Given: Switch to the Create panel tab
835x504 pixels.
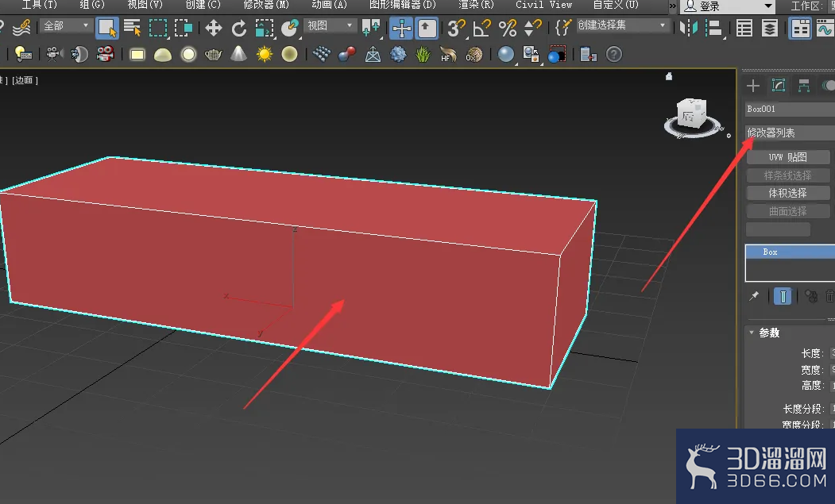Looking at the screenshot, I should pyautogui.click(x=753, y=86).
